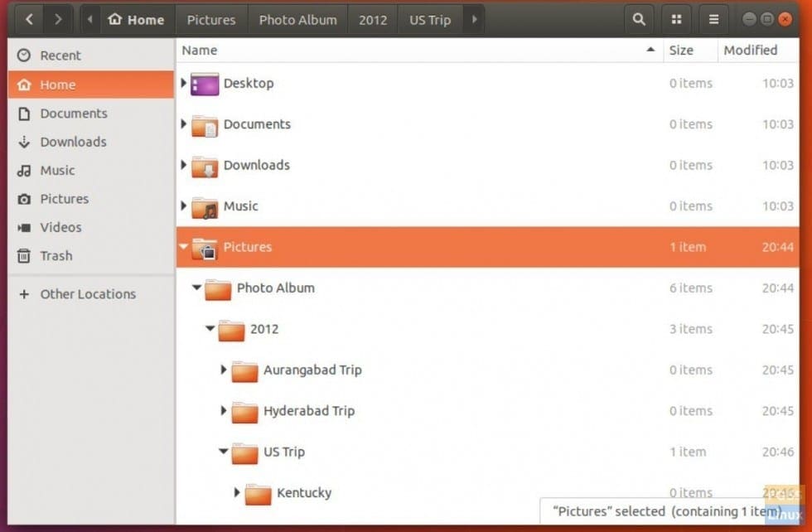Open Videos from the sidebar

[60, 227]
